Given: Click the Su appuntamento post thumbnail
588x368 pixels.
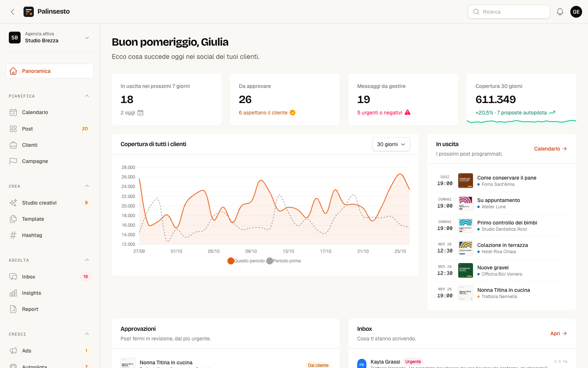Looking at the screenshot, I should tap(466, 203).
